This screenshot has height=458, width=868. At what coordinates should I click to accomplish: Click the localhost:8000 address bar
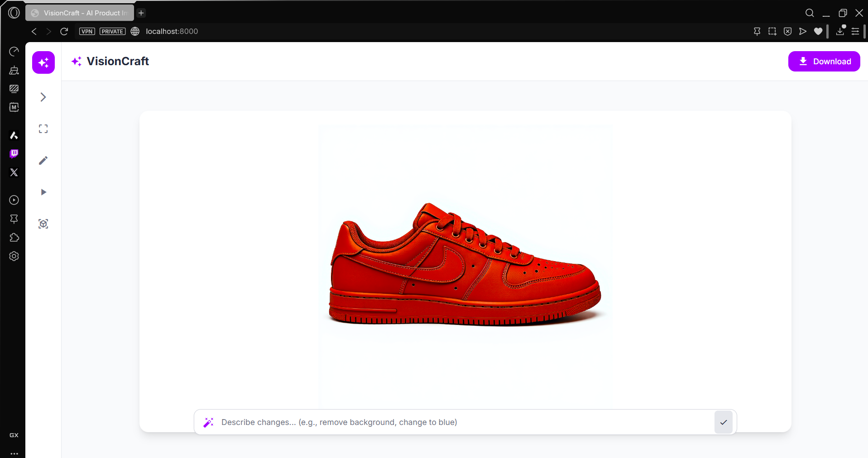coord(172,31)
